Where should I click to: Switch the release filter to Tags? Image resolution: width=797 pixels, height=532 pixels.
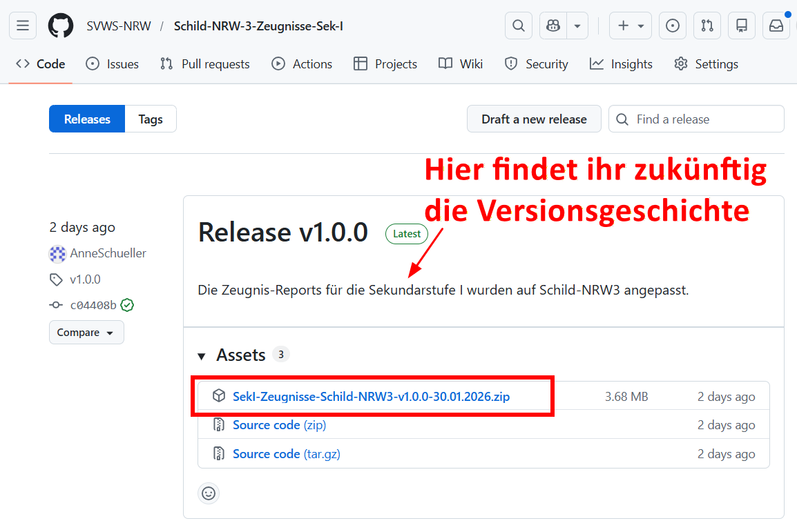click(x=151, y=119)
